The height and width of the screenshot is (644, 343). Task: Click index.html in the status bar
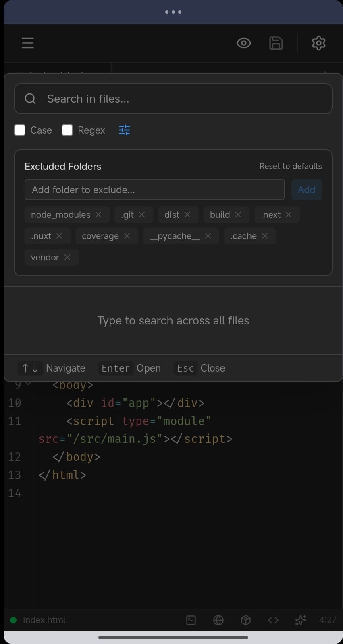click(44, 620)
